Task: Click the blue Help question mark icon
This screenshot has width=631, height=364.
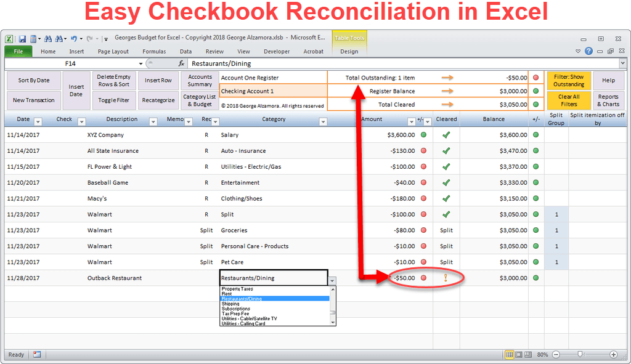Action: click(588, 52)
